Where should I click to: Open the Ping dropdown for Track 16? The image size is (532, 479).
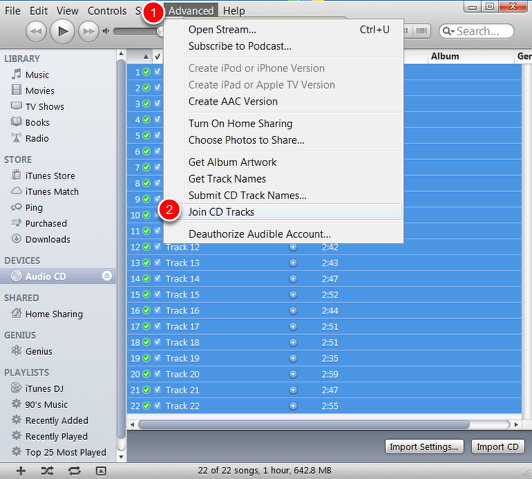point(293,310)
